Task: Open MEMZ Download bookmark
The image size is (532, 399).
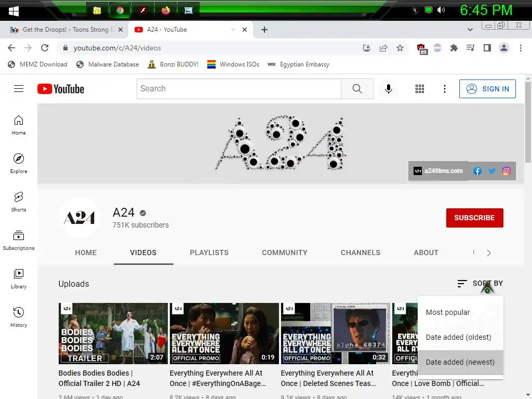Action: 37,64
